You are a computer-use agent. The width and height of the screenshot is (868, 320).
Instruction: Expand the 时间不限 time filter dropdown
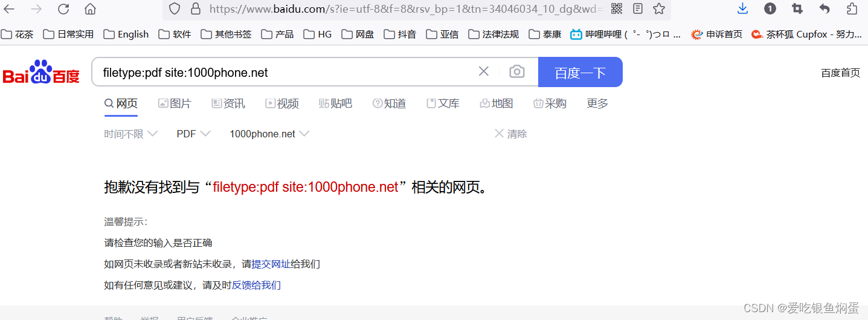tap(130, 134)
